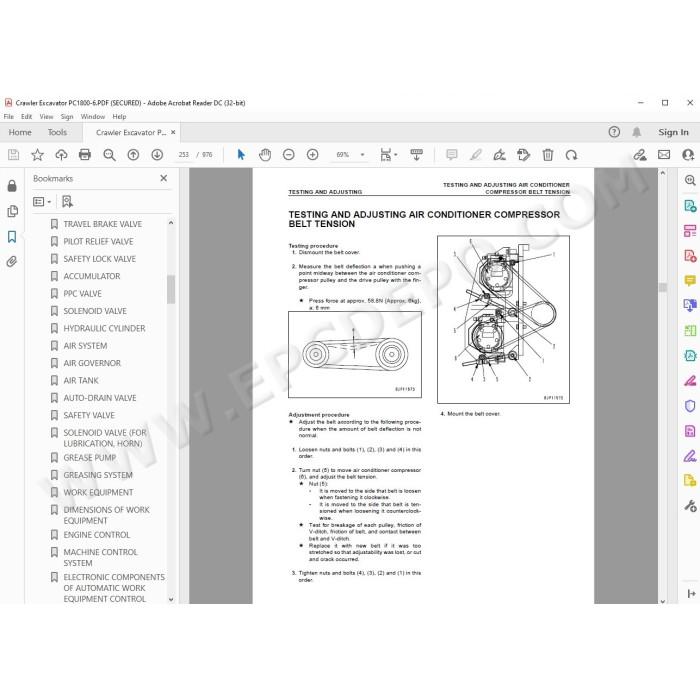Close the Bookmarks panel
The image size is (700, 700).
coord(164,178)
